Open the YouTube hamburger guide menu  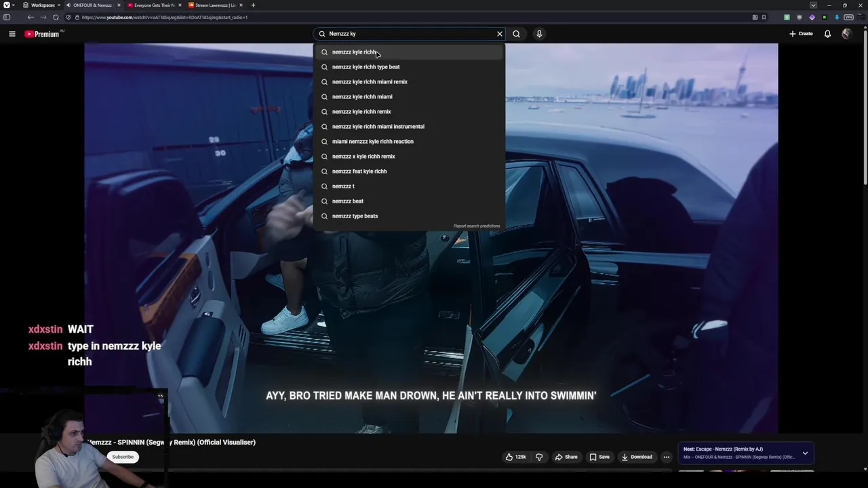point(12,34)
